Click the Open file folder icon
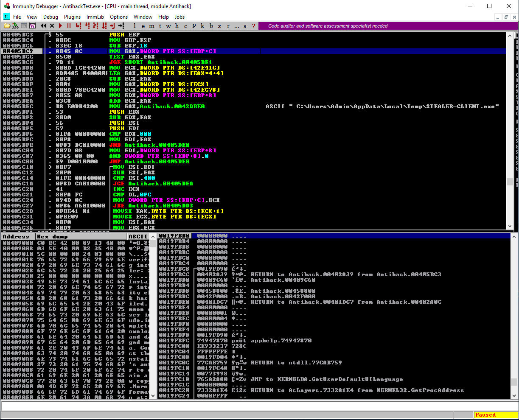The width and height of the screenshot is (519, 420). 7,26
